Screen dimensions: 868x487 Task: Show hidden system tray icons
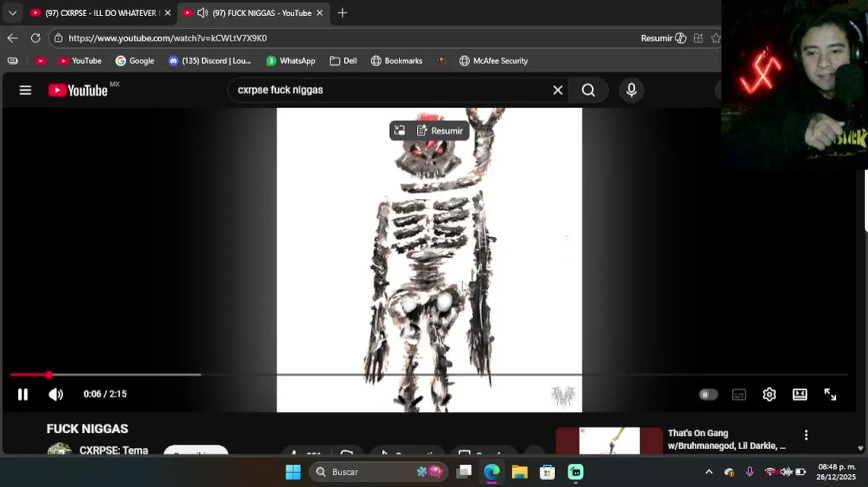coord(708,472)
